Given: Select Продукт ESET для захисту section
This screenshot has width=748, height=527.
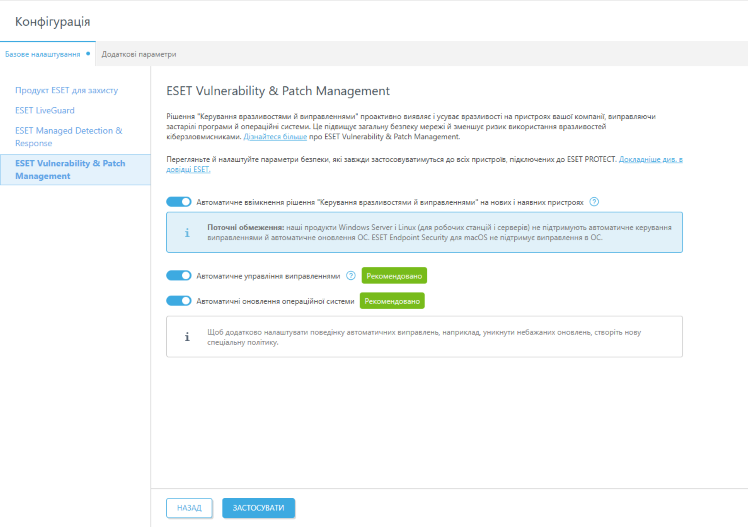Looking at the screenshot, I should [66, 90].
